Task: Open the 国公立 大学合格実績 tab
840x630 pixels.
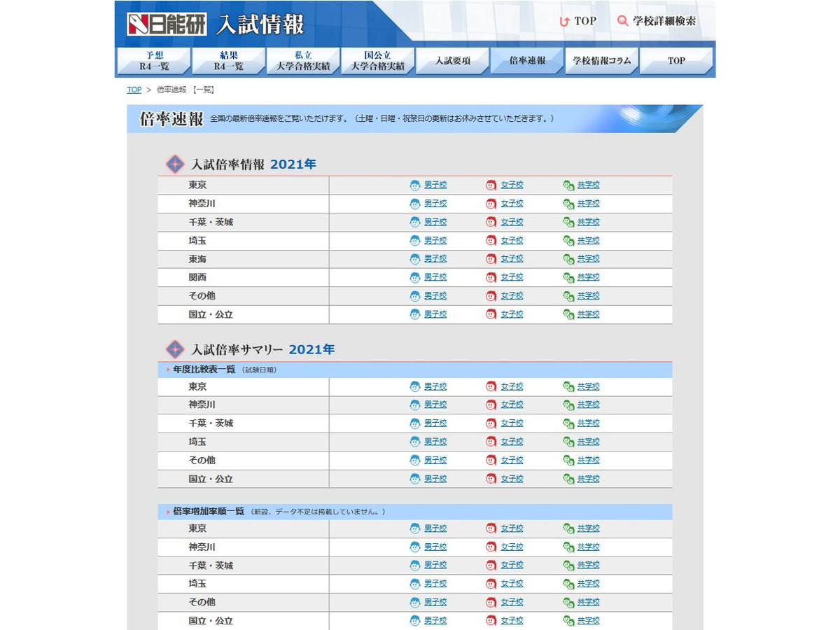Action: [x=377, y=61]
